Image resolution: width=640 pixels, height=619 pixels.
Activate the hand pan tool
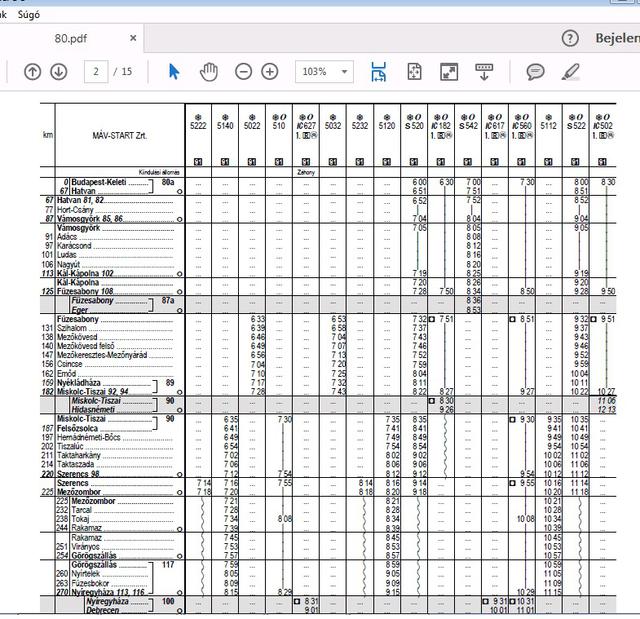(209, 72)
